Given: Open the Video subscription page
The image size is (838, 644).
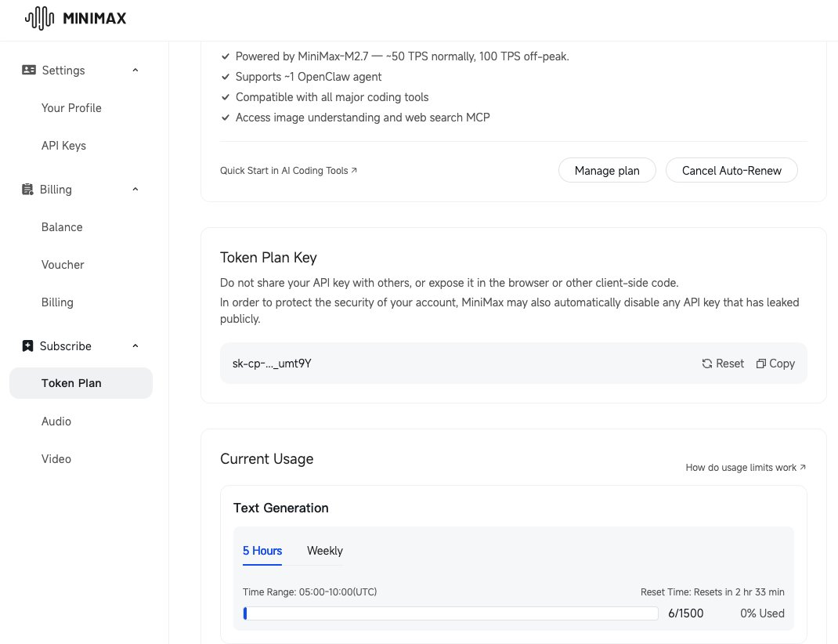Looking at the screenshot, I should click(x=56, y=458).
